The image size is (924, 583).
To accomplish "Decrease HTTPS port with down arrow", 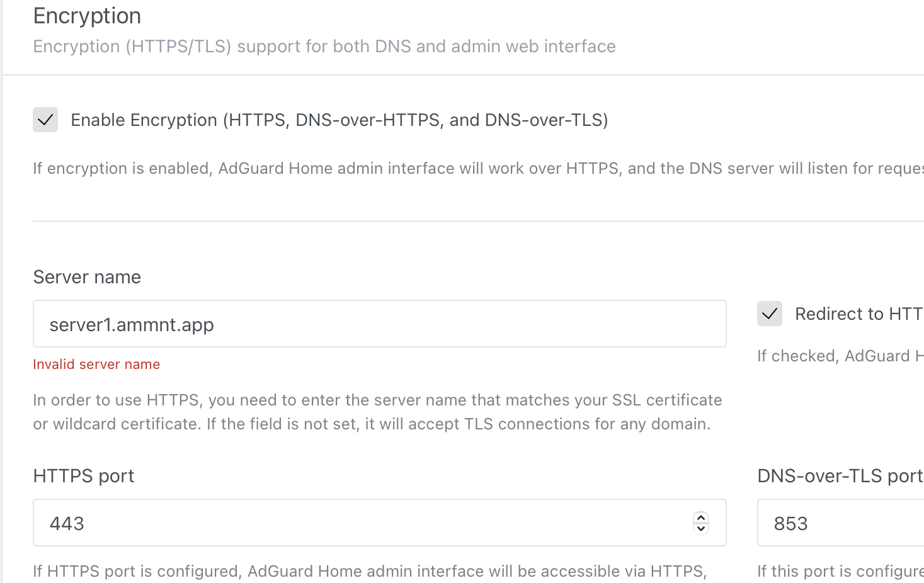I will click(701, 528).
